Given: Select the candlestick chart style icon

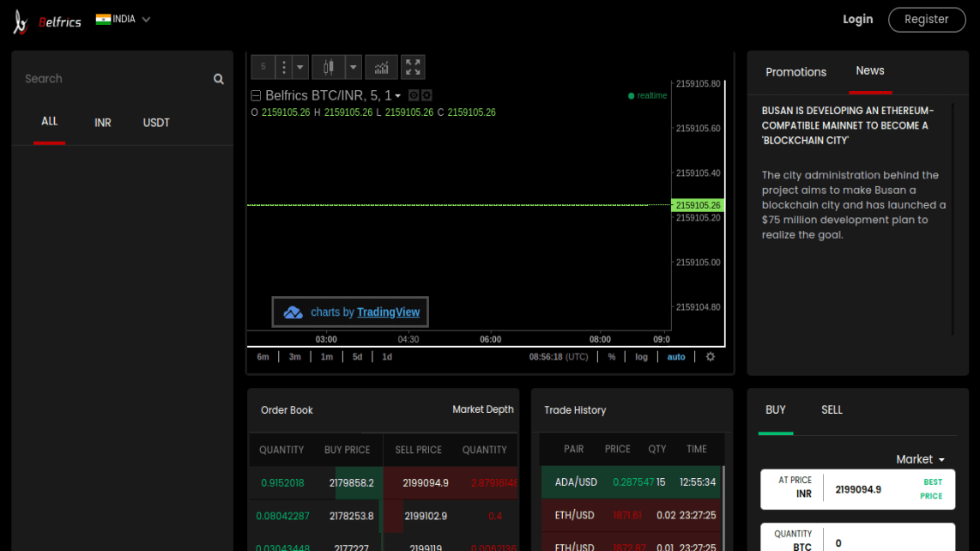Looking at the screenshot, I should tap(329, 67).
